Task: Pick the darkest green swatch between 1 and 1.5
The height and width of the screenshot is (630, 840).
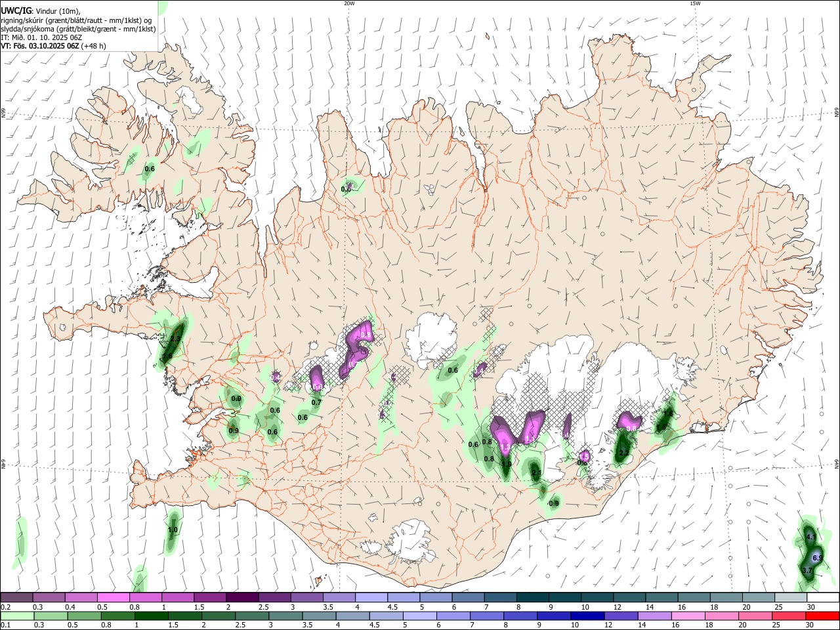Action: pyautogui.click(x=151, y=616)
